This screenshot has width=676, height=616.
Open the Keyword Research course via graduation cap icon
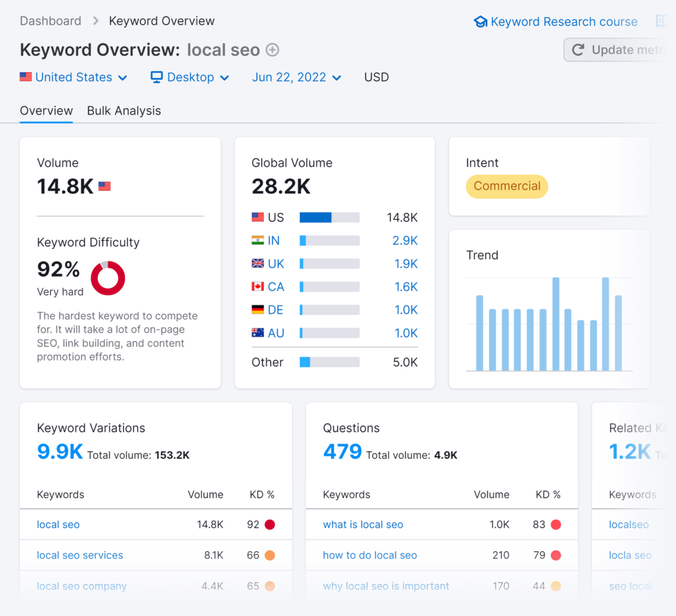pyautogui.click(x=481, y=21)
